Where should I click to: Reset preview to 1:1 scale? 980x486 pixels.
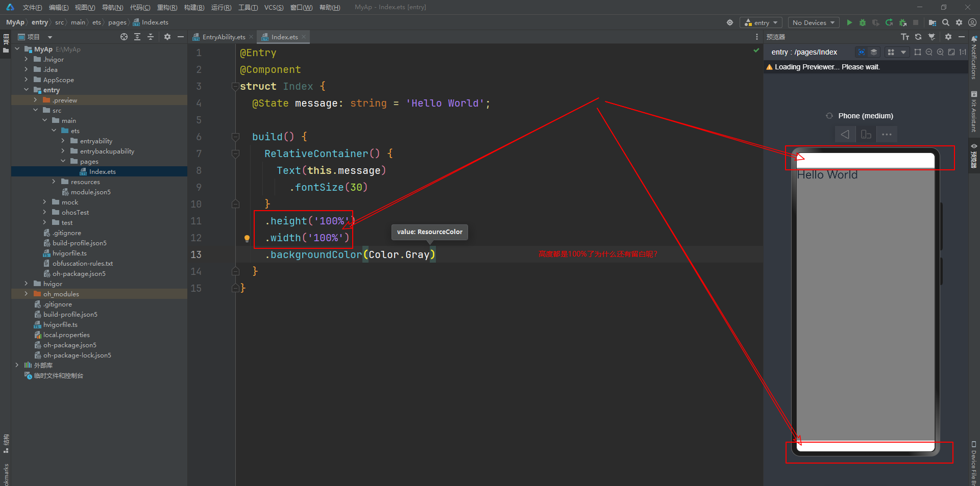tap(963, 52)
